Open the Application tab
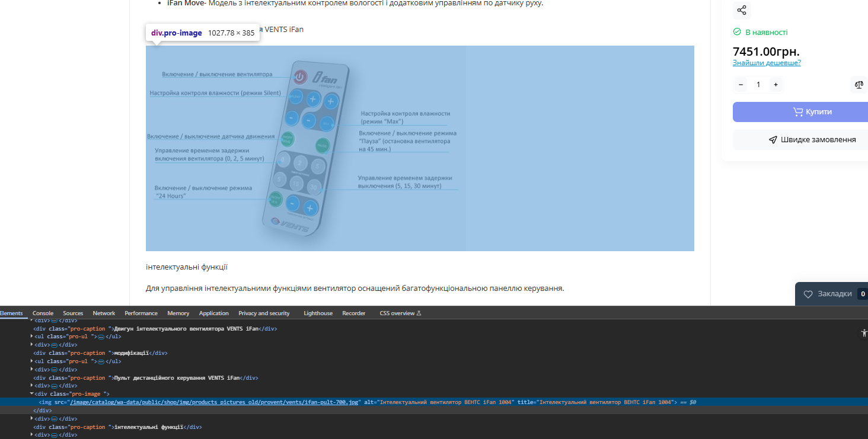Screen dimensions: 868x439 (x=213, y=313)
